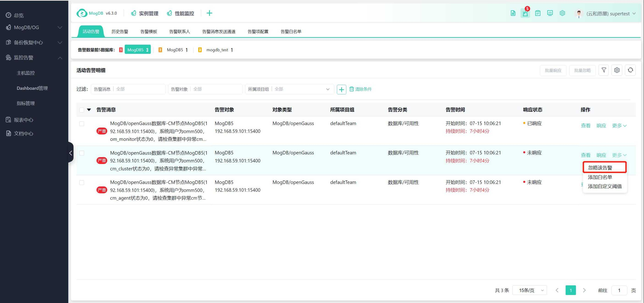Toggle the select-all checkbox in table header
Image resolution: width=644 pixels, height=303 pixels.
[82, 110]
